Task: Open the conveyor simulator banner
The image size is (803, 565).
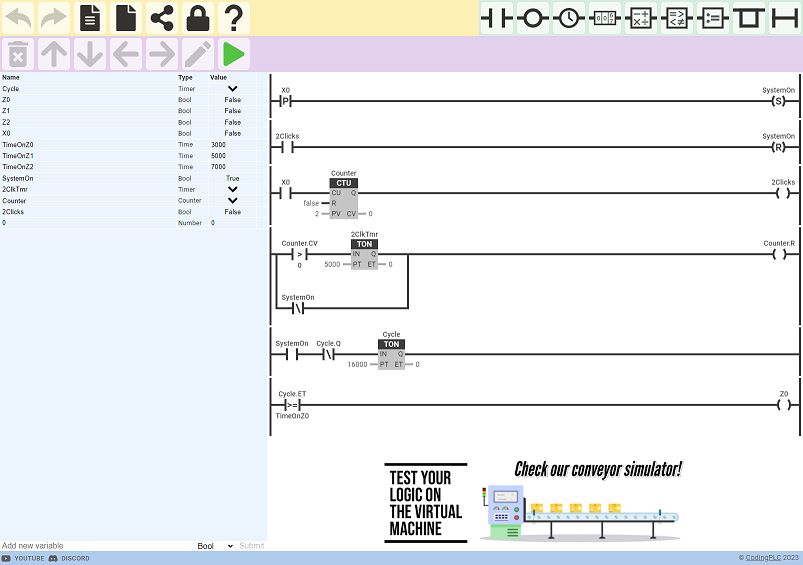Action: [533, 501]
